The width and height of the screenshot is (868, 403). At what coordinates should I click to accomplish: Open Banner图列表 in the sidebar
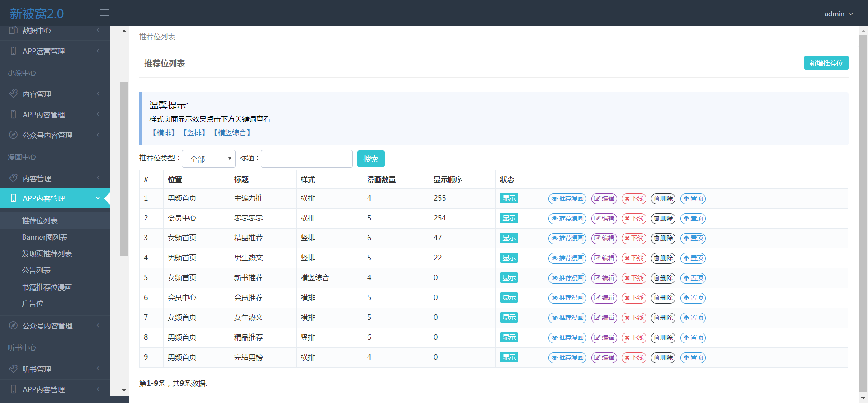click(45, 237)
